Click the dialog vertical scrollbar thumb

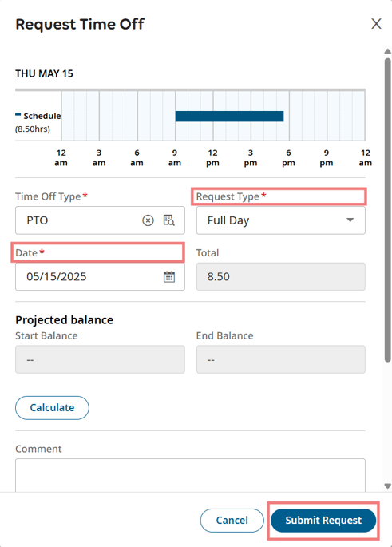click(387, 210)
